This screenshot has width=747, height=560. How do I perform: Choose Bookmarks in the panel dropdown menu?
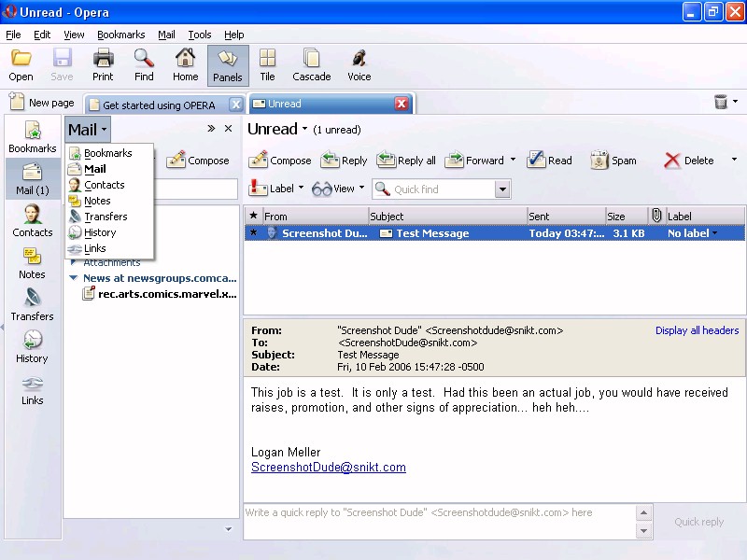coord(108,153)
